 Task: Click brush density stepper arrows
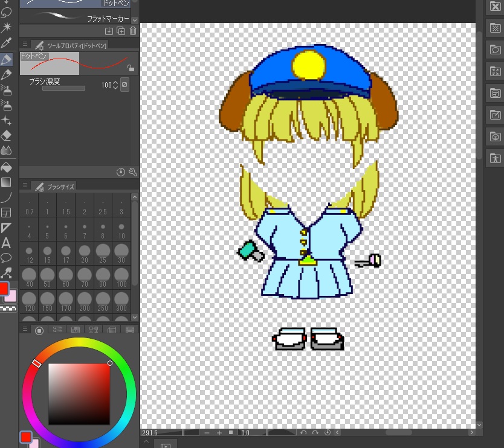tap(115, 85)
